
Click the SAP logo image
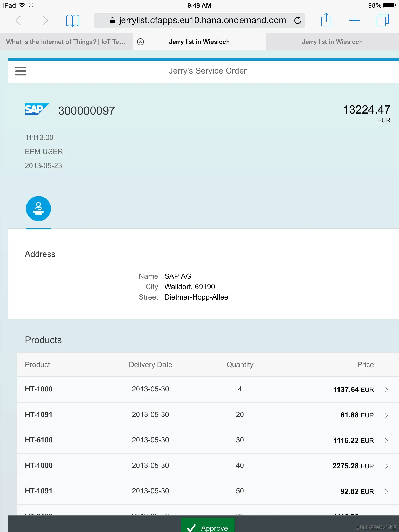[37, 109]
